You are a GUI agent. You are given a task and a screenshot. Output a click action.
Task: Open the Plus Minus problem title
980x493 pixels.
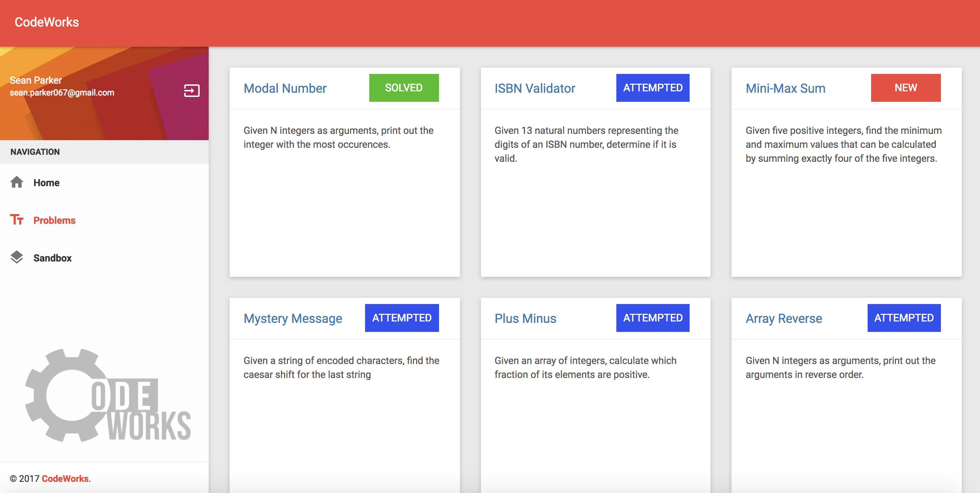coord(525,318)
